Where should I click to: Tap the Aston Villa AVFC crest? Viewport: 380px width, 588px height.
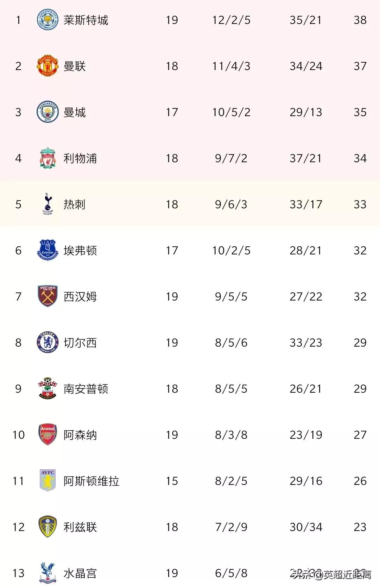(x=47, y=481)
